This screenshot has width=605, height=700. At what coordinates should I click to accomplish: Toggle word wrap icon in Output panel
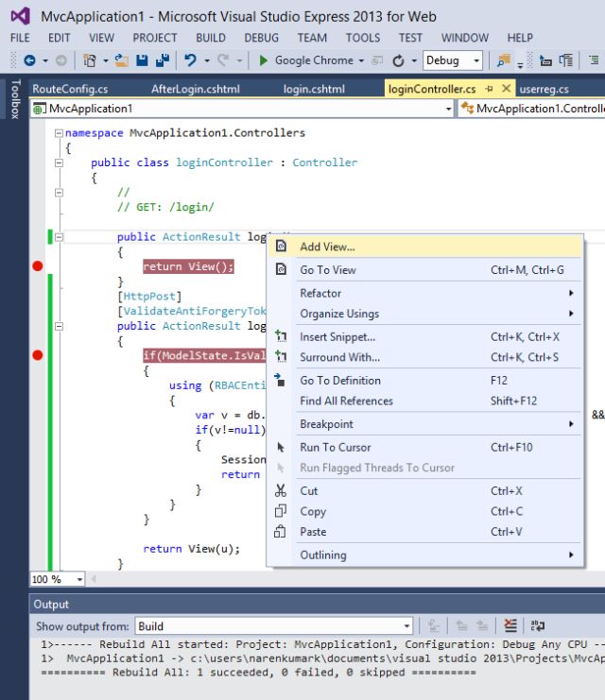coord(538,625)
